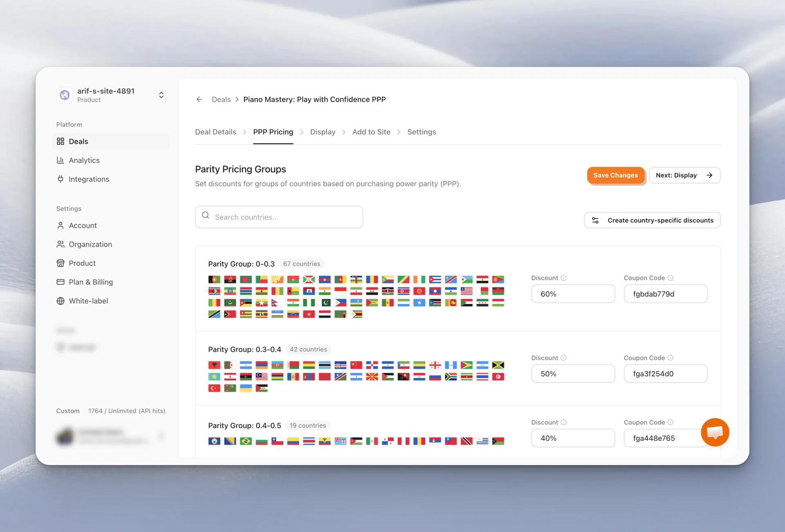Click Create country-specific discounts button
This screenshot has width=785, height=532.
pyautogui.click(x=652, y=220)
